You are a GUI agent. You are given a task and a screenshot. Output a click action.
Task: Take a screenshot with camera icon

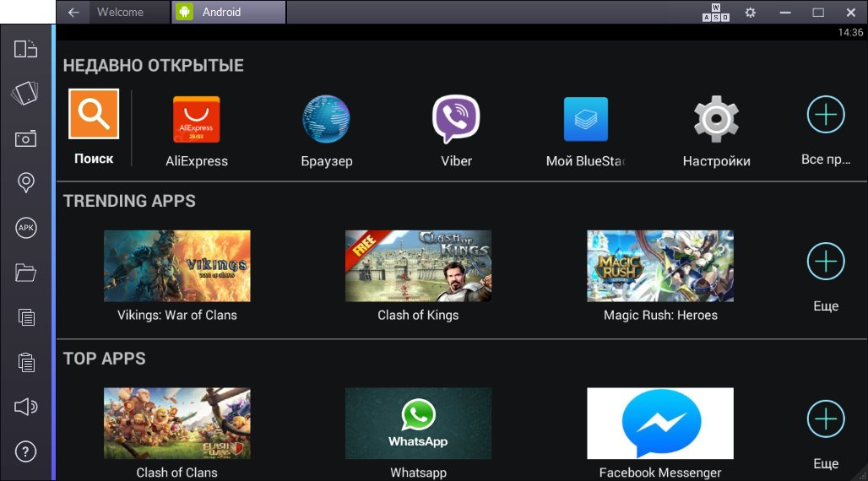pyautogui.click(x=26, y=138)
